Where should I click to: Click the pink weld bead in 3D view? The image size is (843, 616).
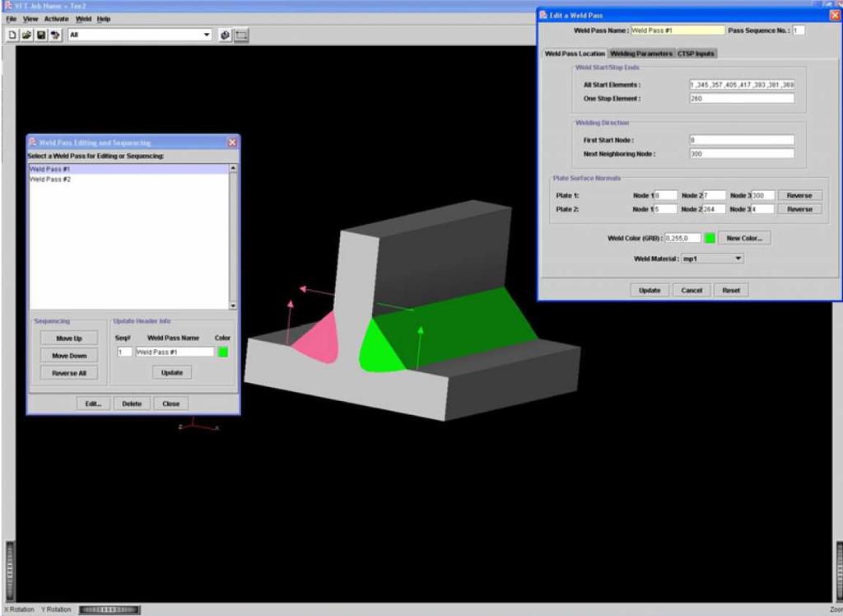(319, 342)
